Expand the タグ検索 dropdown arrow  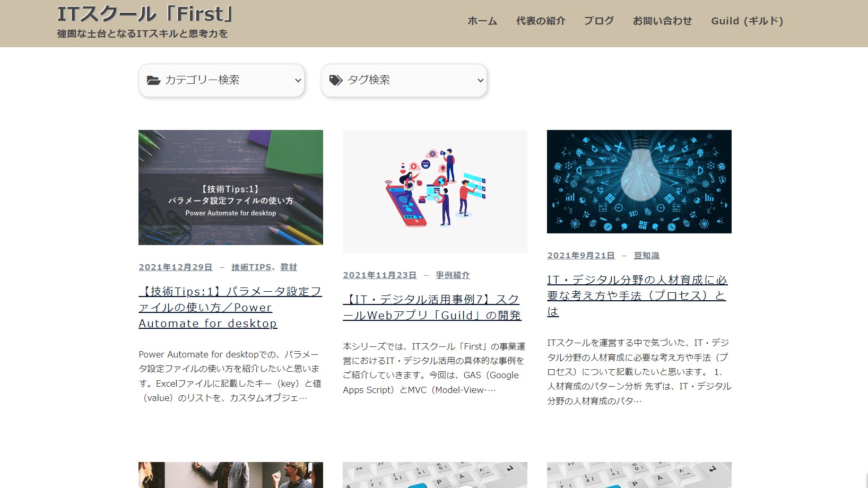[x=480, y=81]
